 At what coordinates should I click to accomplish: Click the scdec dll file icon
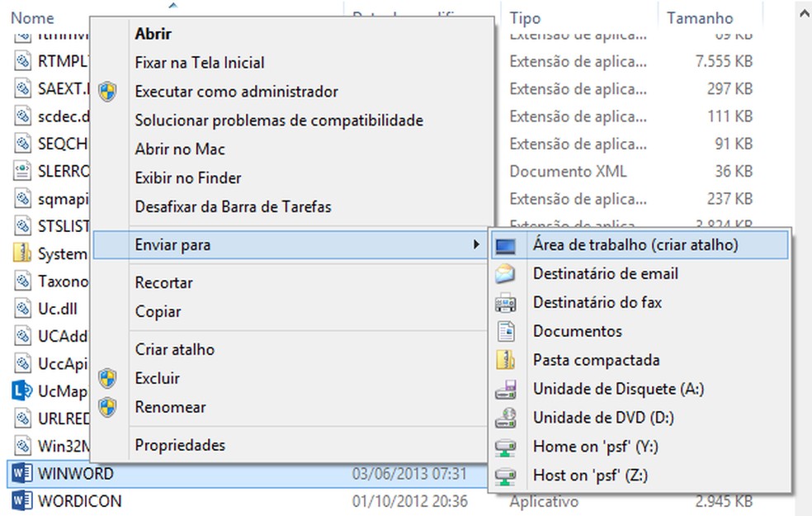click(x=21, y=116)
